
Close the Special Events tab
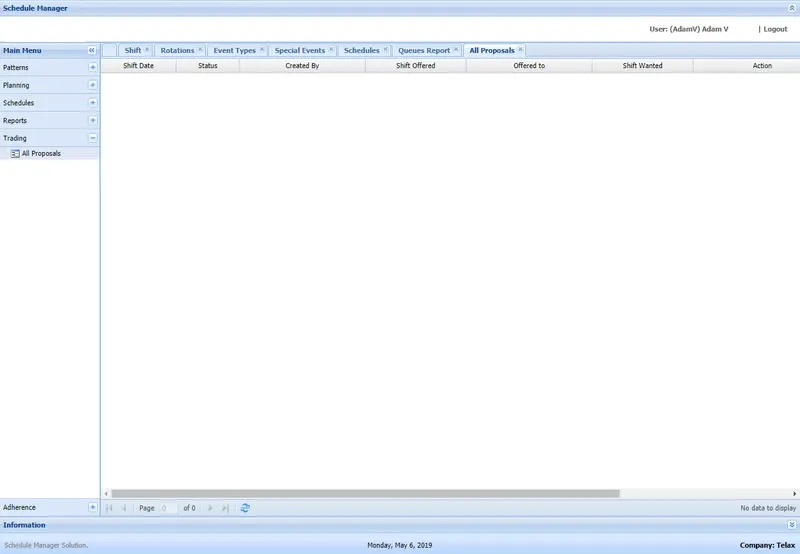331,49
